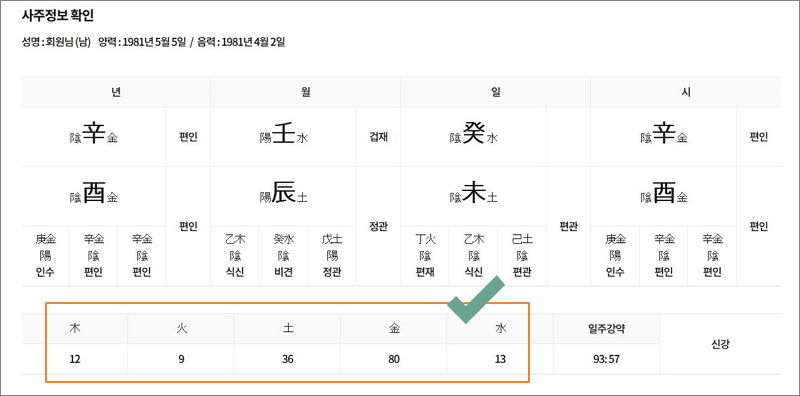Select the 시 column header
800x396 pixels.
(x=686, y=92)
